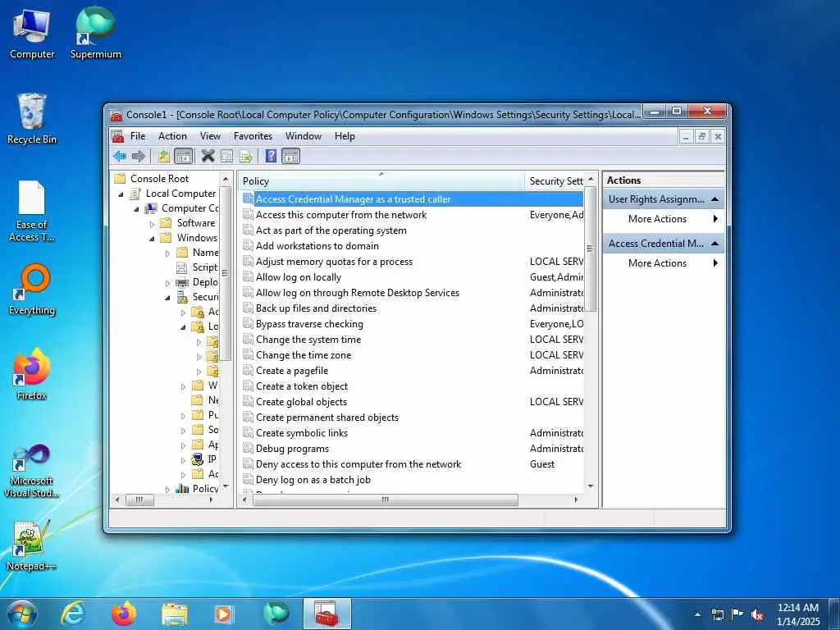Collapse the Computer Configuration node

[x=137, y=209]
